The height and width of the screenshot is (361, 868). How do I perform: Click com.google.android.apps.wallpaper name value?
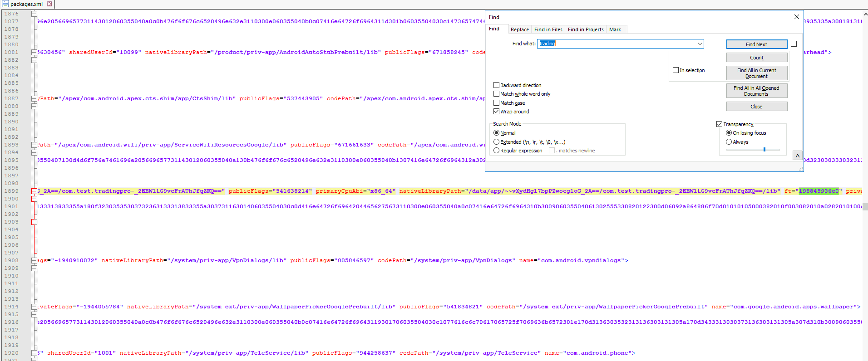point(795,307)
